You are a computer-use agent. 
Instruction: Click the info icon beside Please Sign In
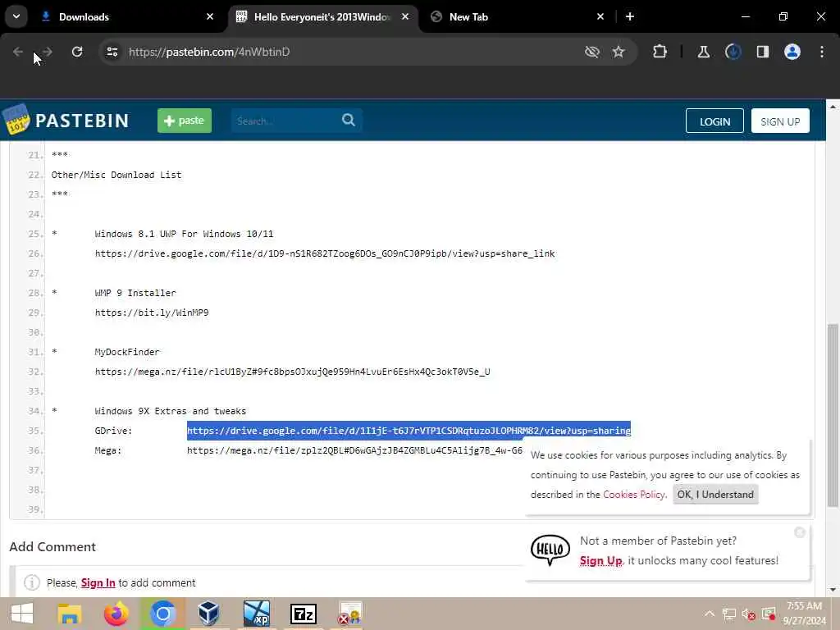(32, 582)
